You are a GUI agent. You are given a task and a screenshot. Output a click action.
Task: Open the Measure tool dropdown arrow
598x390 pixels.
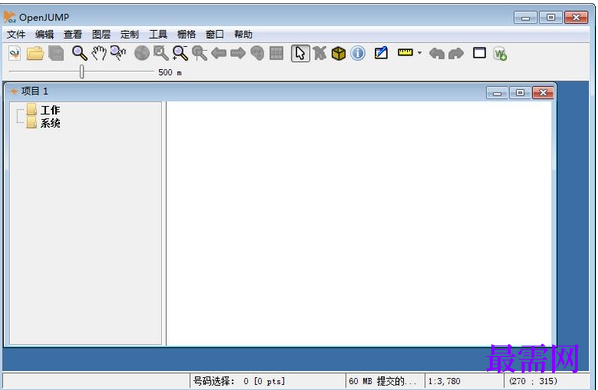pyautogui.click(x=420, y=53)
